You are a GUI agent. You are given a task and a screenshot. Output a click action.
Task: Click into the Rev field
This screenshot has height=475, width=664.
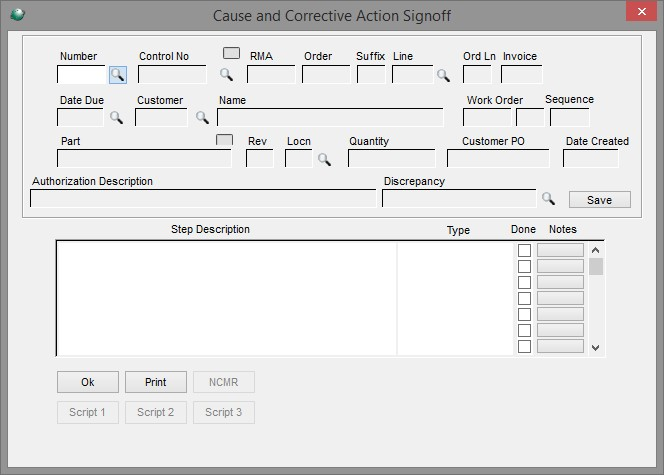(260, 158)
